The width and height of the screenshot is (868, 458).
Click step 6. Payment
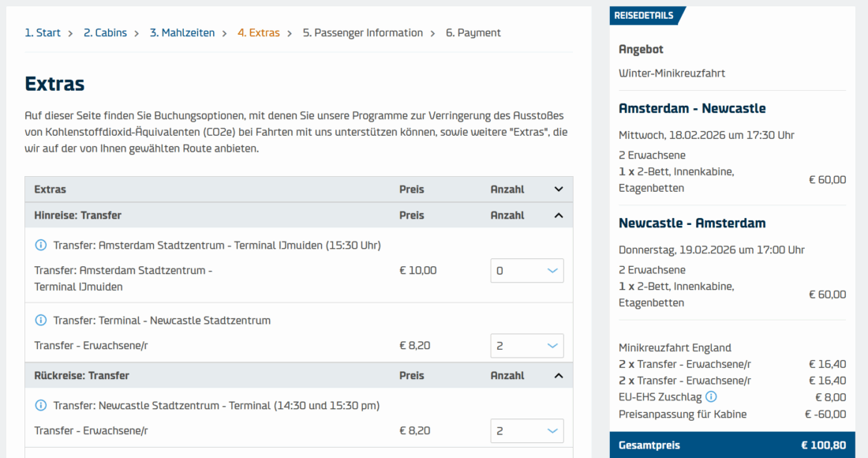[x=473, y=33]
